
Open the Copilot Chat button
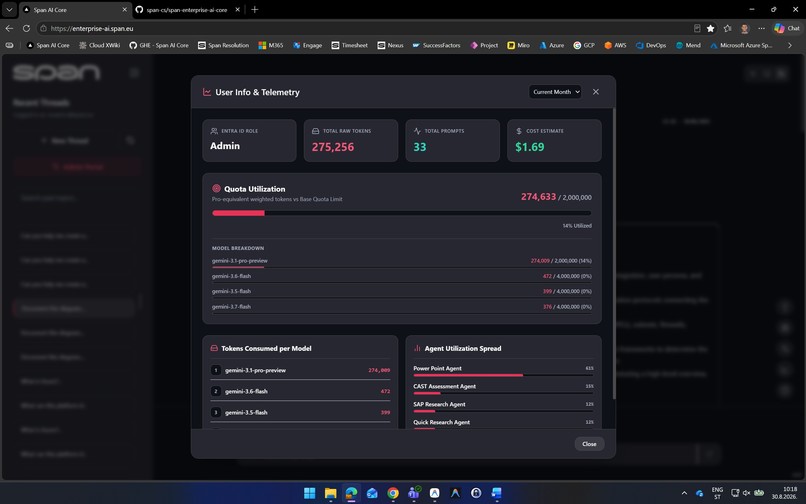point(787,28)
